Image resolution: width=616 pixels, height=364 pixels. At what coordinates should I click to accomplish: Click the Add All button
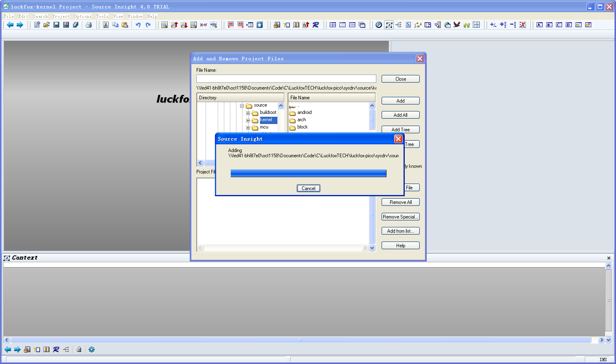pos(401,115)
